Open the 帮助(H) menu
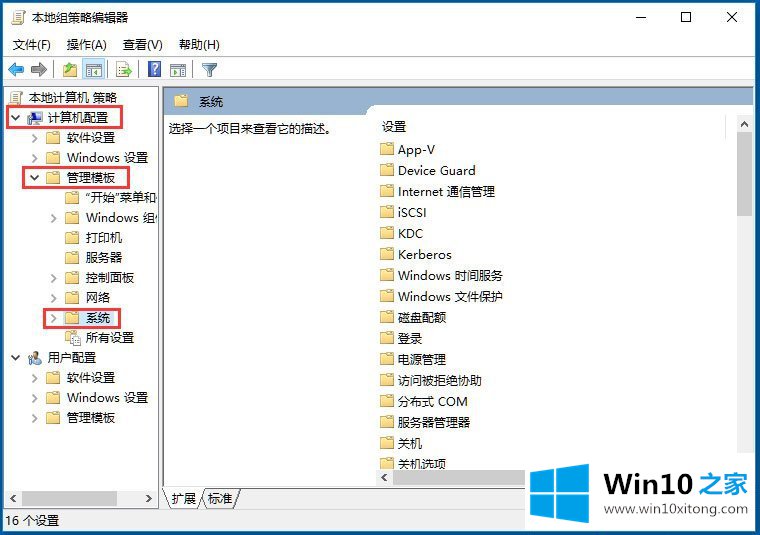This screenshot has height=535, width=760. tap(199, 45)
